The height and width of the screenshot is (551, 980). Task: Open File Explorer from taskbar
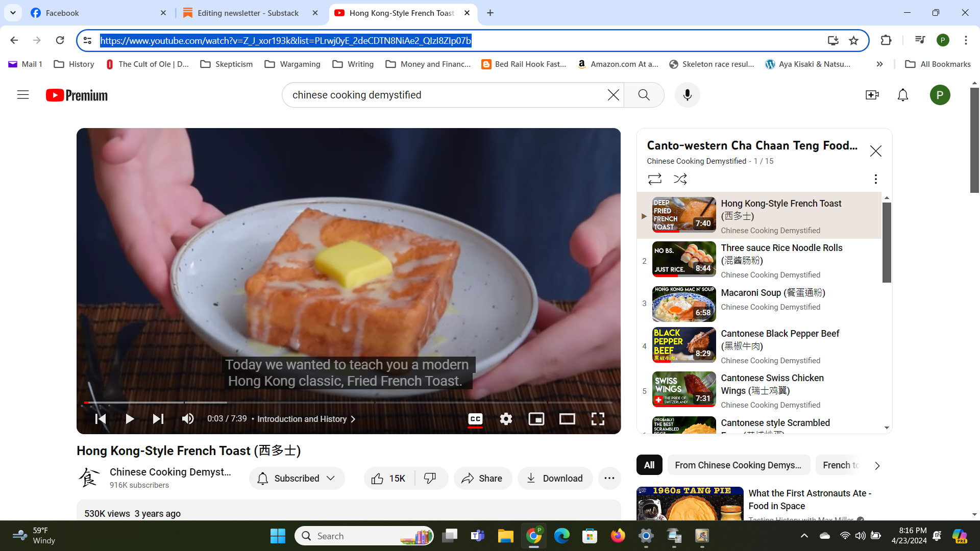coord(505,536)
